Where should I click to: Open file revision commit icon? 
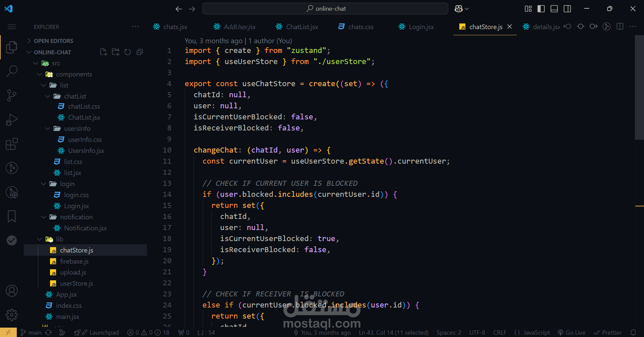coord(581,26)
